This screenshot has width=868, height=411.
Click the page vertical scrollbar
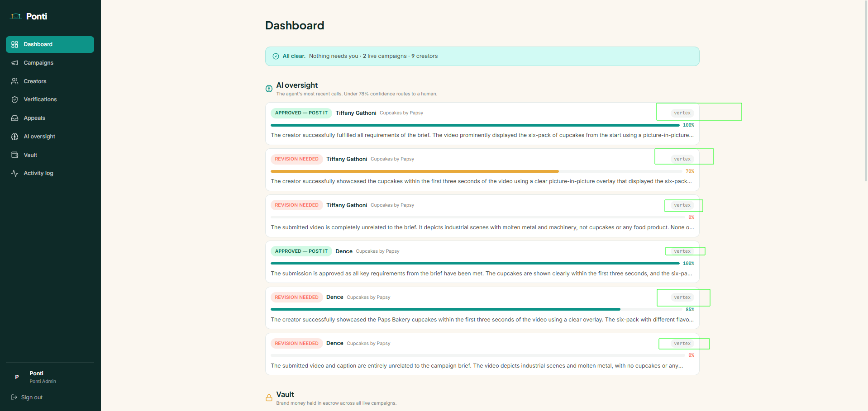tap(866, 90)
